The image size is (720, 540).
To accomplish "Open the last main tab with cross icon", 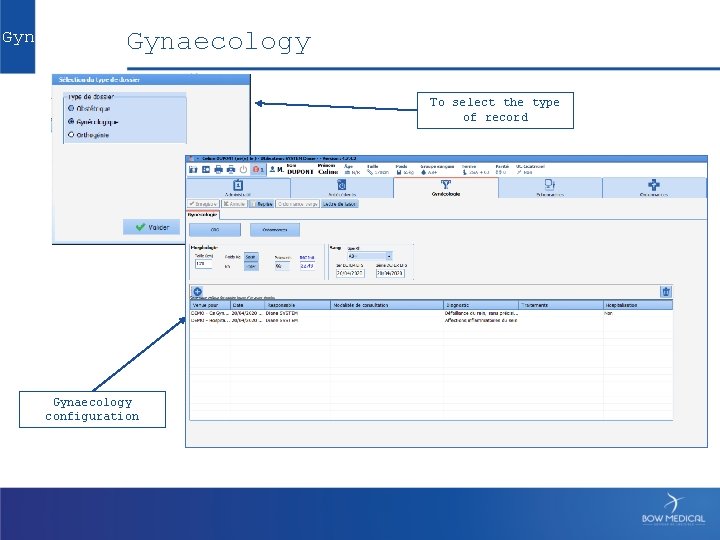I will click(x=654, y=188).
